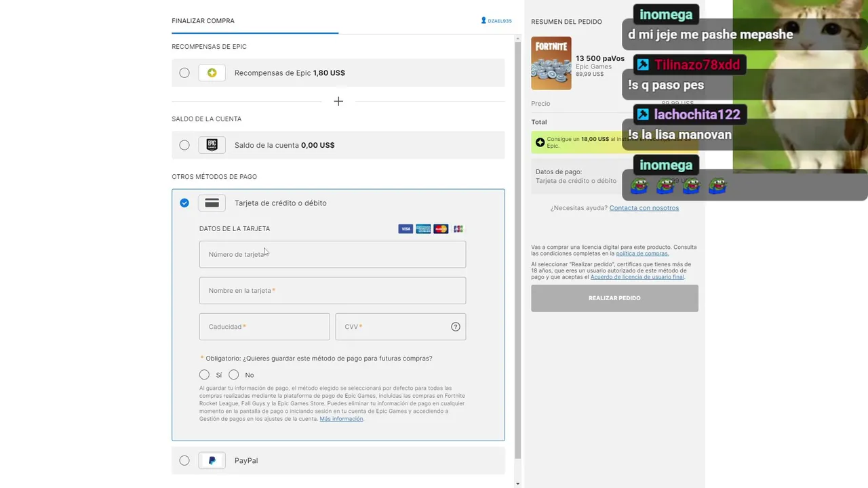Click the DATOS DE LA TARJETA heading
The width and height of the screenshot is (868, 488).
pyautogui.click(x=235, y=229)
